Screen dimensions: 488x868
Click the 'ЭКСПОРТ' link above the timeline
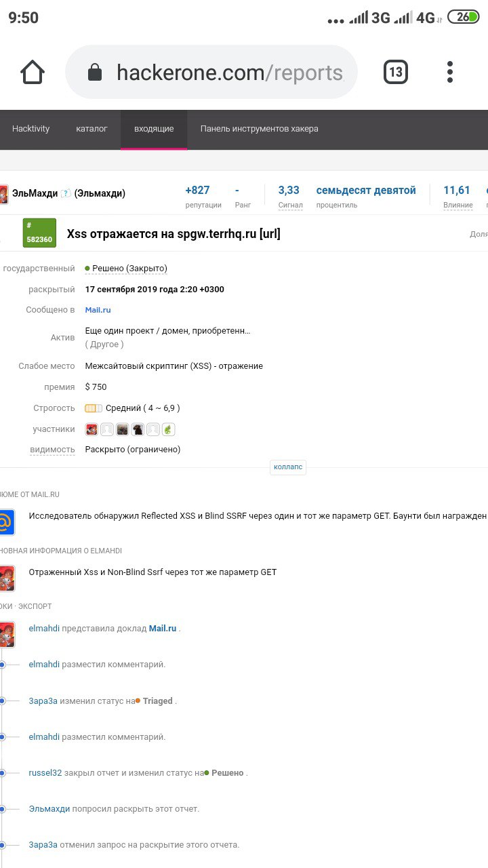35,606
